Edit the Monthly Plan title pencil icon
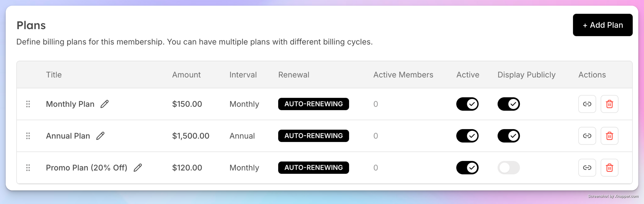 [105, 104]
